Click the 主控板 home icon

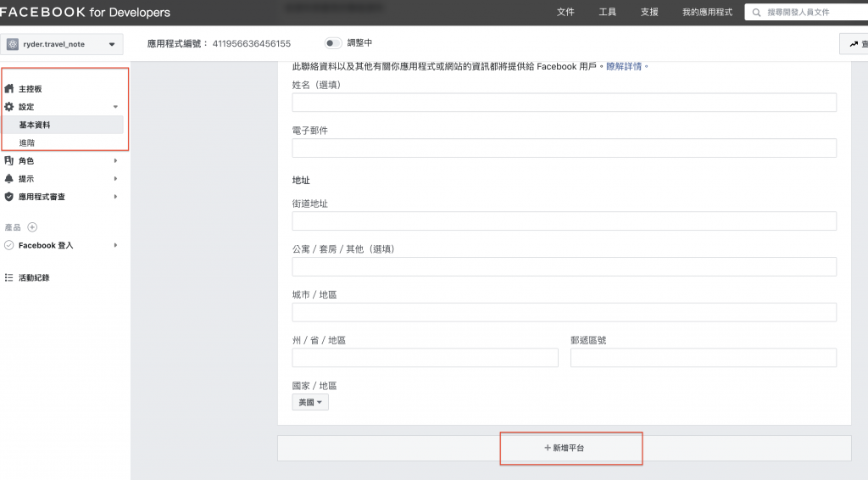pos(8,88)
